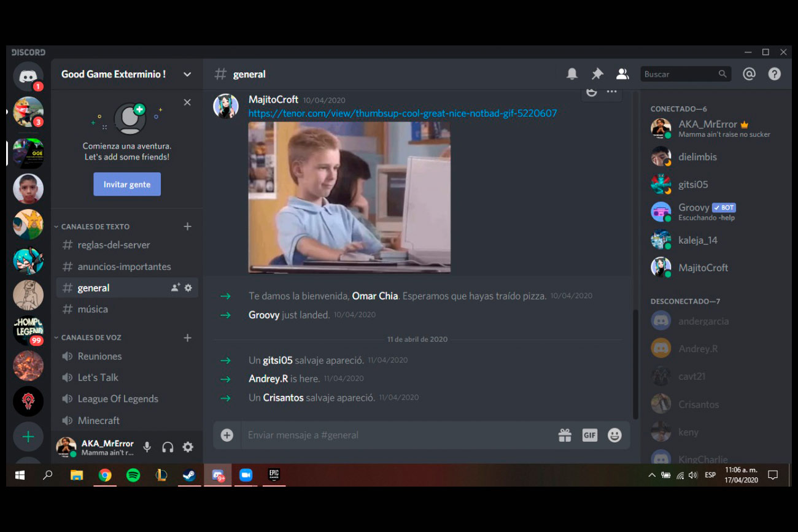The width and height of the screenshot is (798, 532).
Task: Open the Horde emblem server icon
Action: 28,401
